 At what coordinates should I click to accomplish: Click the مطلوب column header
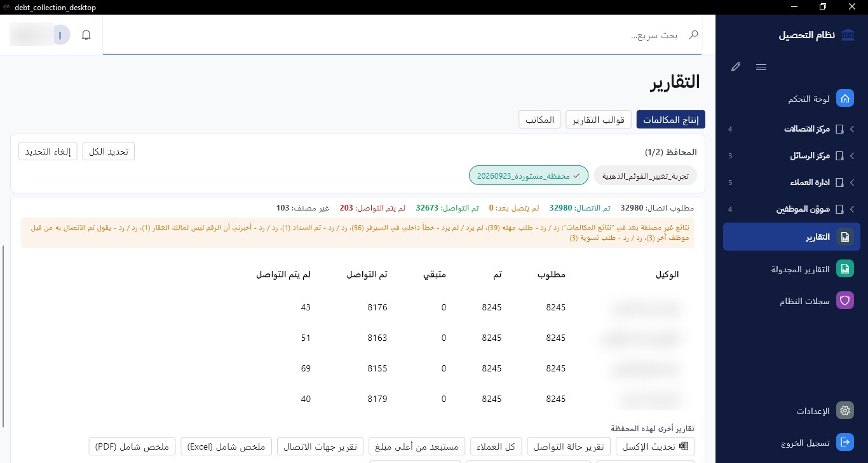(552, 274)
